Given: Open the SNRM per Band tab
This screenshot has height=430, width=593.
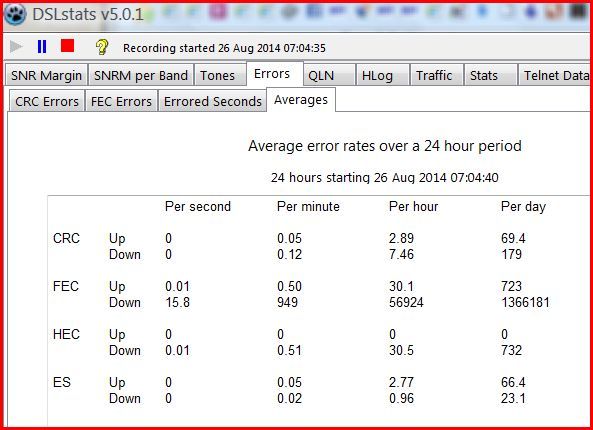Looking at the screenshot, I should [141, 75].
